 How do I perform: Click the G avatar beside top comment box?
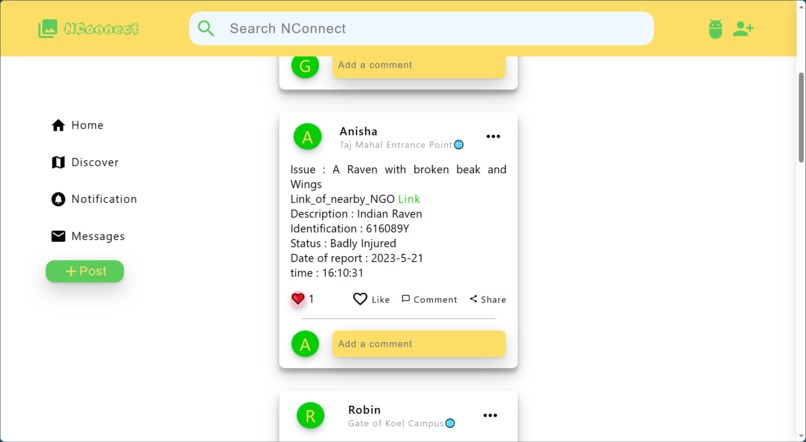coord(305,67)
